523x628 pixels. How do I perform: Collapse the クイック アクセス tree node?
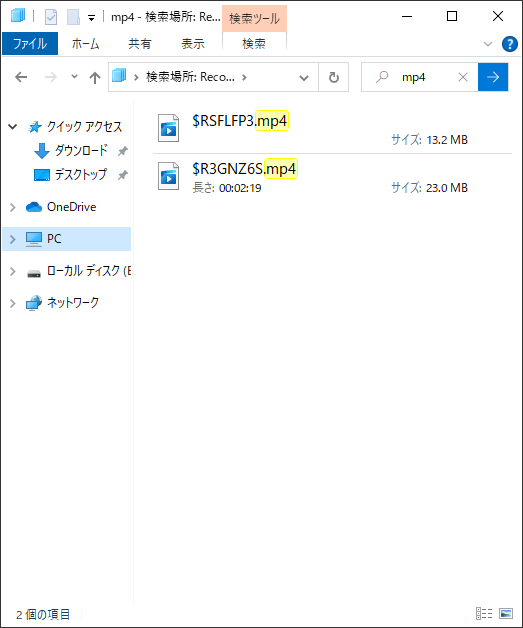13,127
